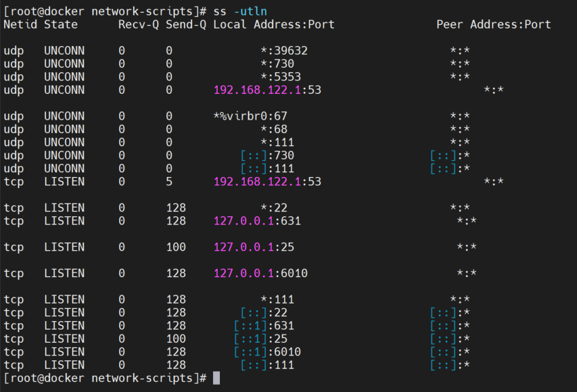Select the "Local Address:Port" header
Image resolution: width=577 pixels, height=392 pixels.
(274, 24)
